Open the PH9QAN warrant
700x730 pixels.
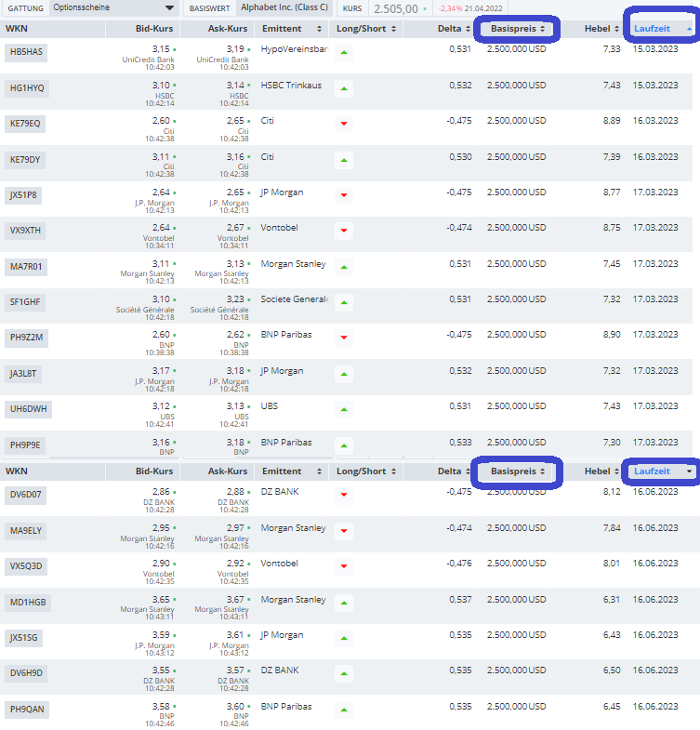tap(27, 710)
